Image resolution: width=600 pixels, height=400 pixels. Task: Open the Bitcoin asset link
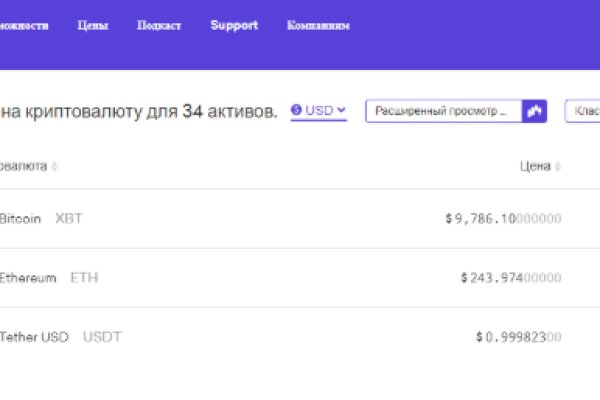(20, 218)
